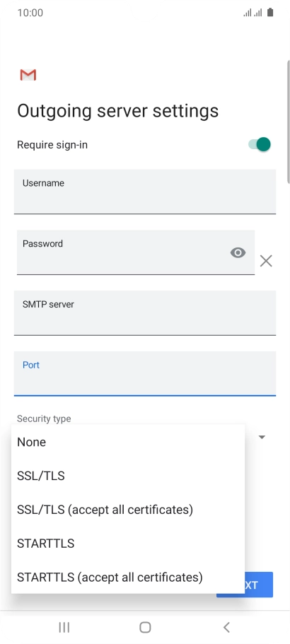Tap the battery icon in the status bar
Screen dimensions: 290x644
(x=270, y=13)
